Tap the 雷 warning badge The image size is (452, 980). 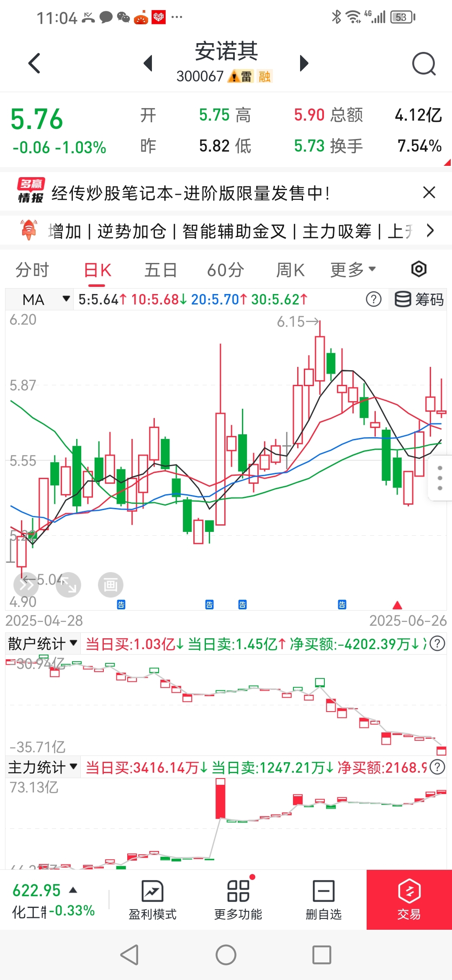(241, 76)
